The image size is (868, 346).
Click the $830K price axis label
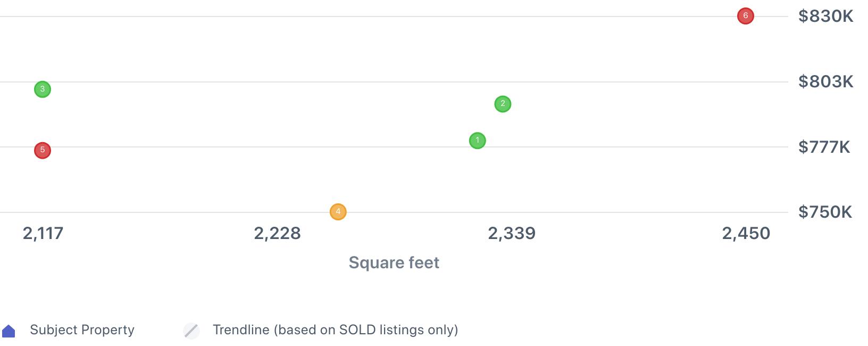825,17
